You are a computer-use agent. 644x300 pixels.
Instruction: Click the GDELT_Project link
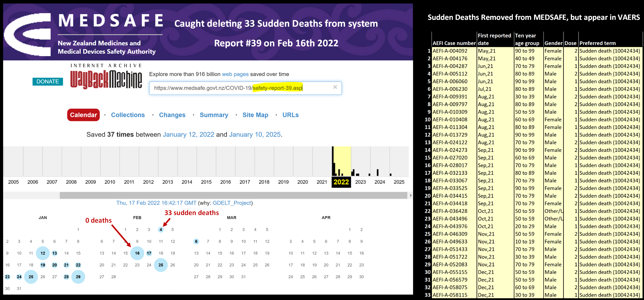click(232, 203)
